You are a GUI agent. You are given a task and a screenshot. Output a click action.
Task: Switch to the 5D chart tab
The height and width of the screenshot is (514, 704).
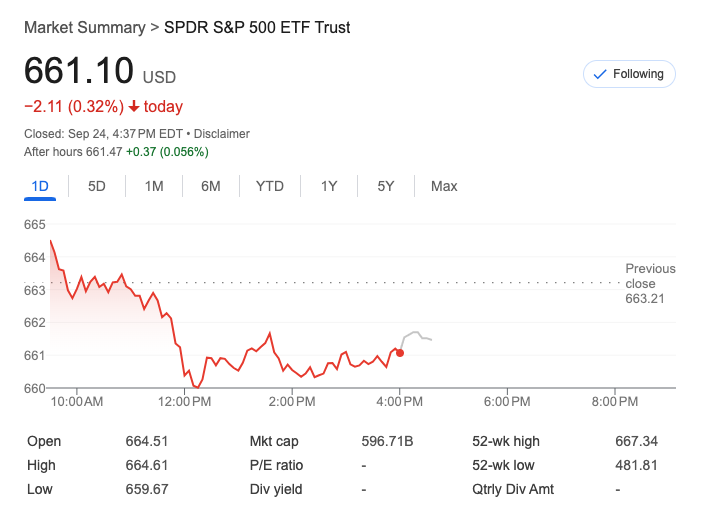click(97, 186)
